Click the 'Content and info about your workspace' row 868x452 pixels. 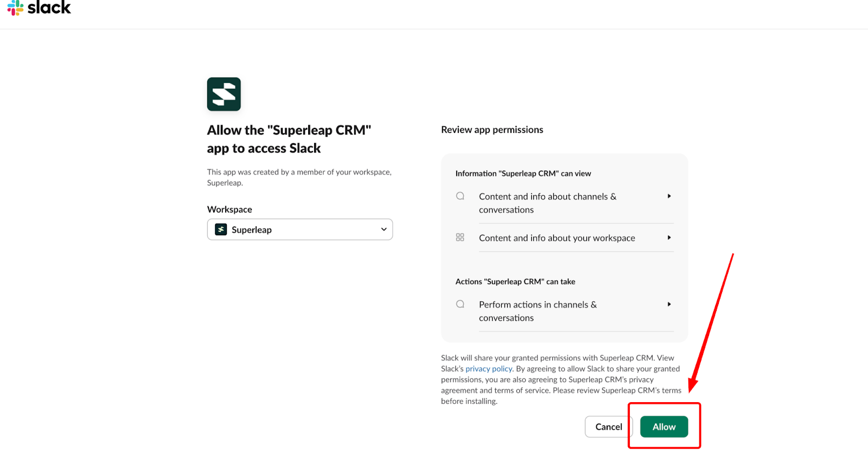tap(557, 238)
